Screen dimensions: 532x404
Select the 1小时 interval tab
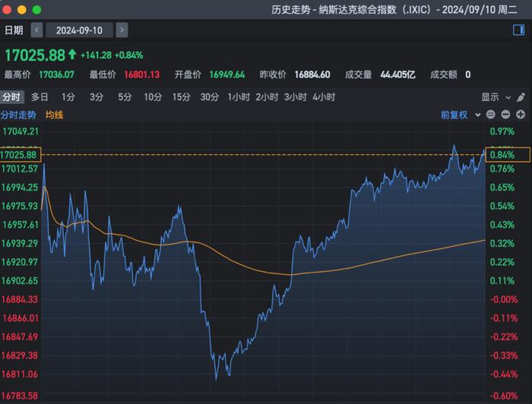(x=239, y=97)
